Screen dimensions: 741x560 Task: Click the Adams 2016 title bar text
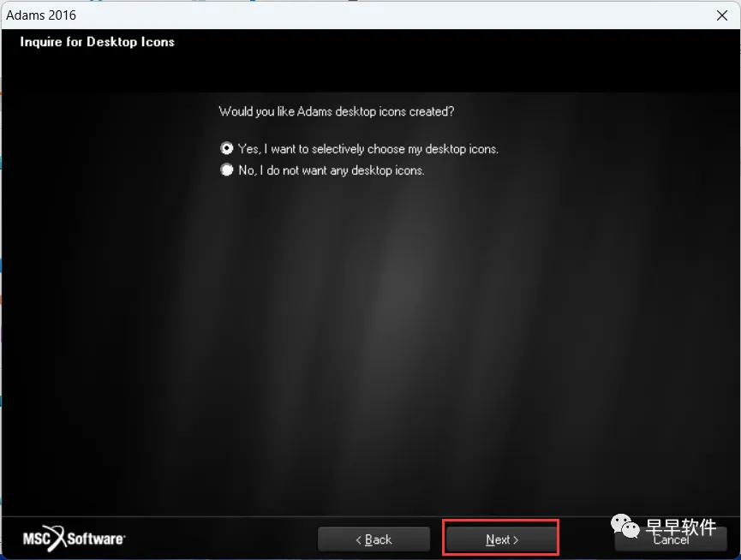tap(41, 15)
